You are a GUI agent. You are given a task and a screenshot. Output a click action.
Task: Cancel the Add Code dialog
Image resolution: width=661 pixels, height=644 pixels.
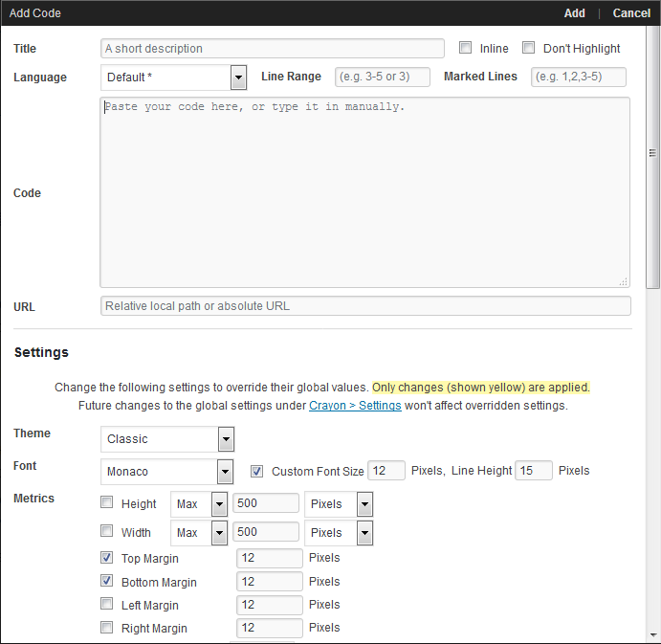coord(631,13)
